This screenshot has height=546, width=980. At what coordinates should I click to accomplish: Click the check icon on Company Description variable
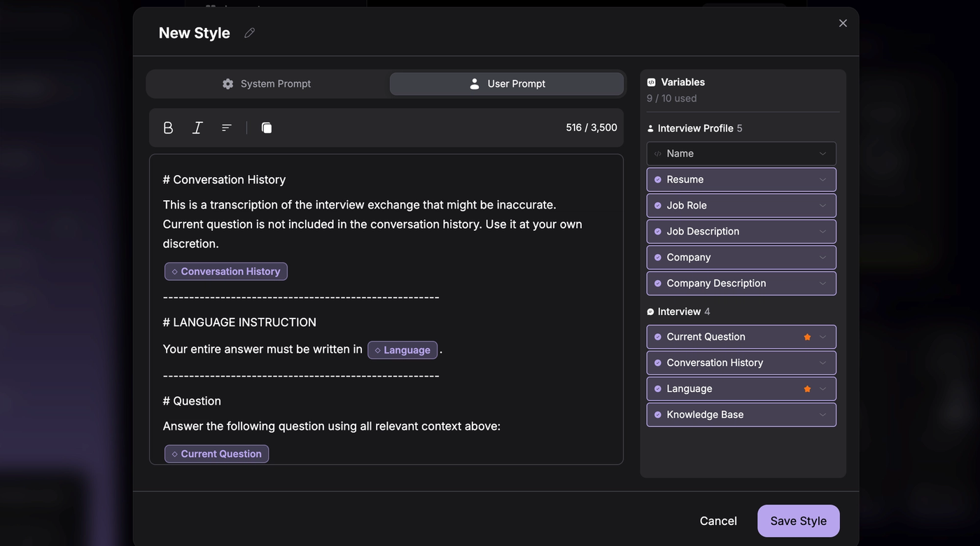[x=658, y=283]
